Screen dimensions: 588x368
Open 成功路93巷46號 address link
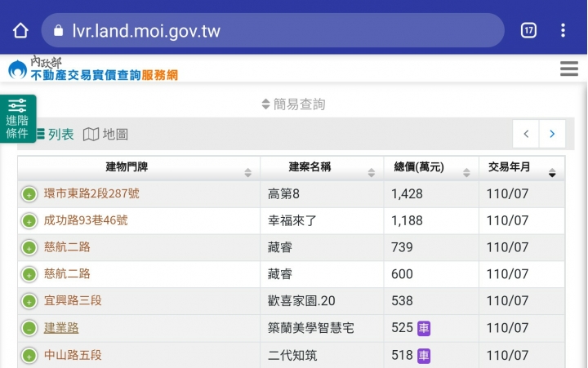click(86, 220)
